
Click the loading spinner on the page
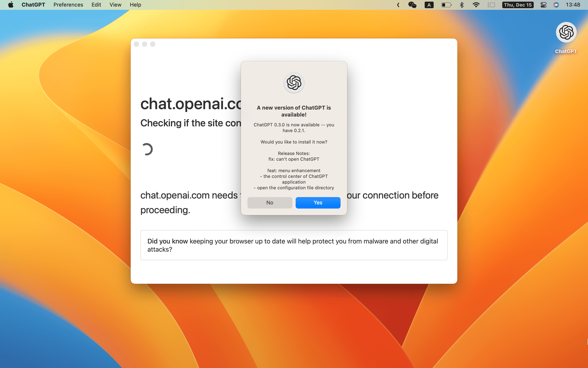point(147,149)
